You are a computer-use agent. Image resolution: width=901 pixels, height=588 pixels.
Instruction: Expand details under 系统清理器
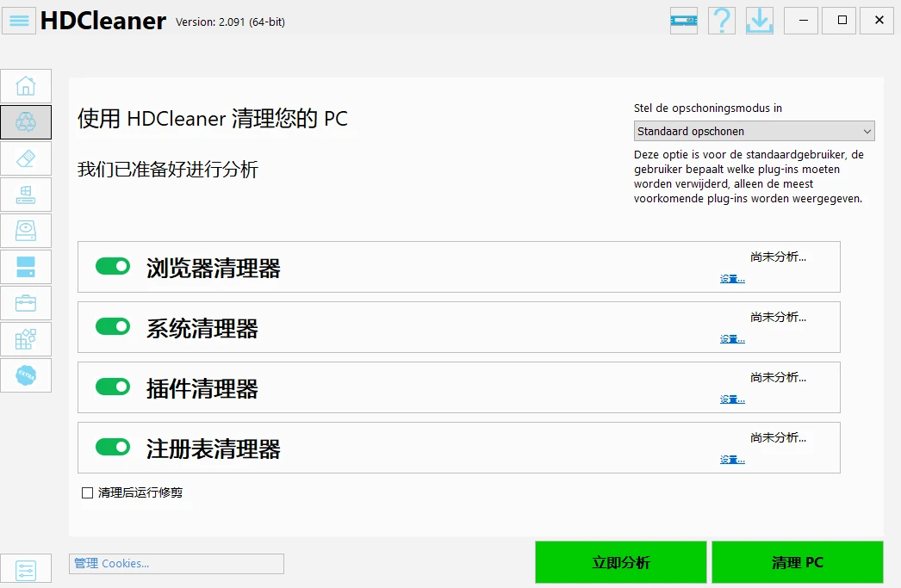click(x=731, y=338)
